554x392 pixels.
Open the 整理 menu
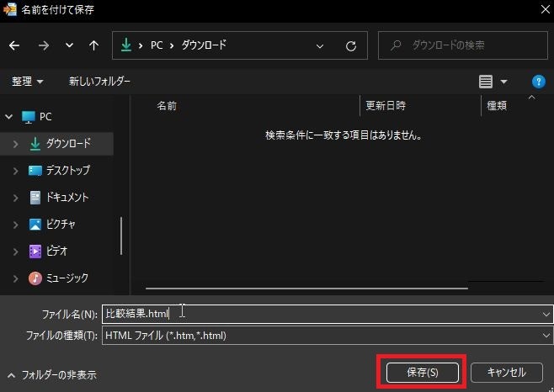pos(28,82)
